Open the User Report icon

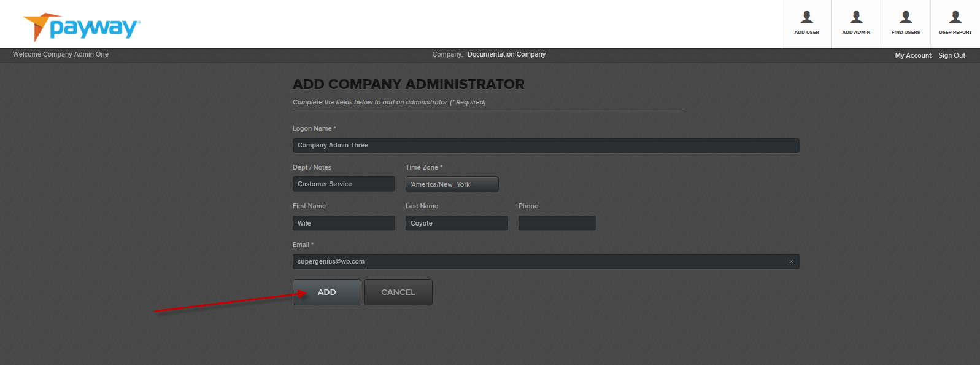click(x=955, y=23)
